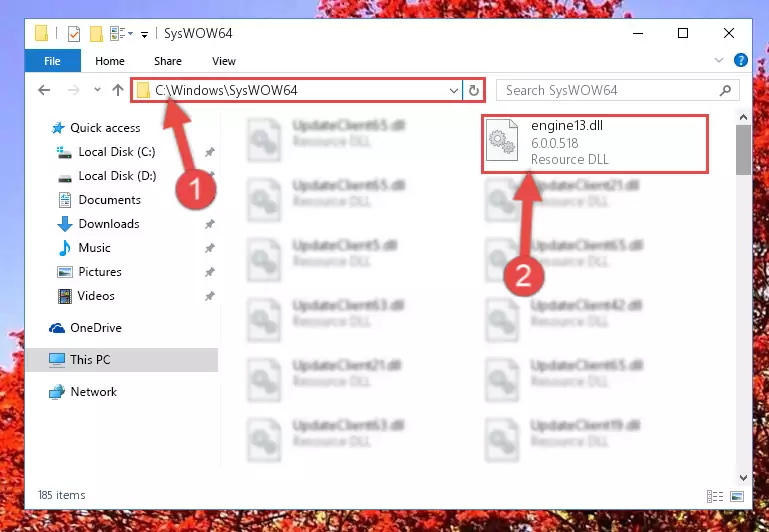Select Network in the navigation pane

point(93,392)
